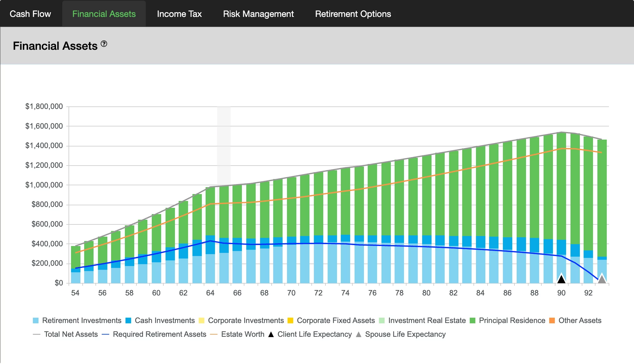The image size is (634, 364).
Task: Click the Spouse Life Expectancy triangle in legend
Action: [x=359, y=335]
